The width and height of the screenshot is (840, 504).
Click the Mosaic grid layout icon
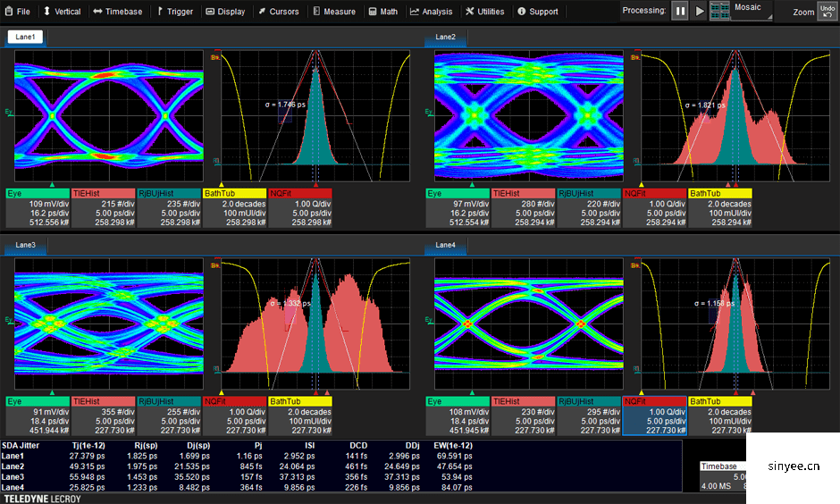click(x=719, y=11)
